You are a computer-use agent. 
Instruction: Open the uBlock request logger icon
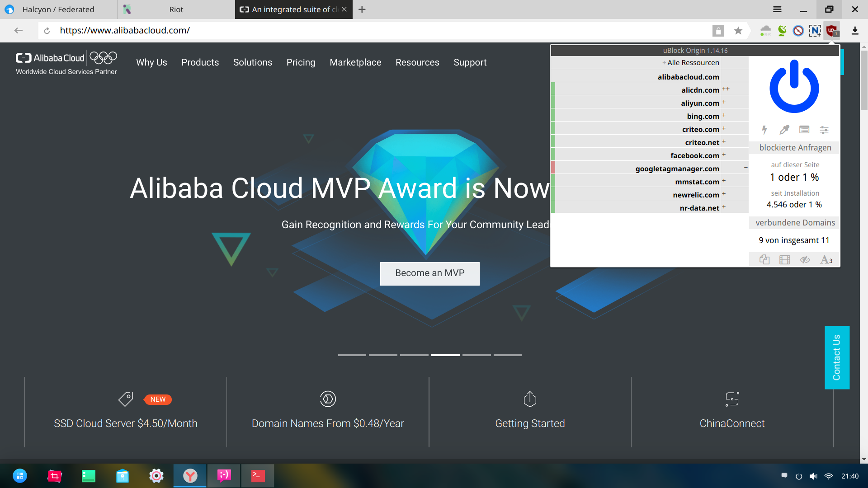(804, 130)
